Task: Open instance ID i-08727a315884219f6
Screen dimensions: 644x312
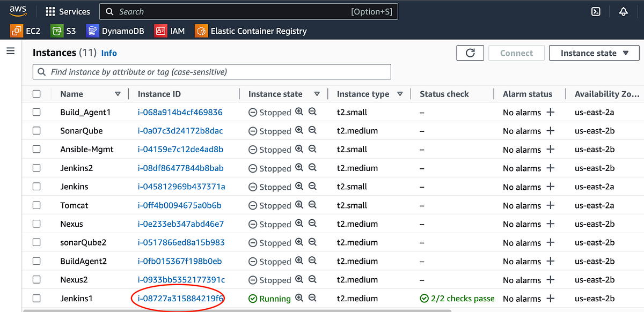Action: pos(178,299)
